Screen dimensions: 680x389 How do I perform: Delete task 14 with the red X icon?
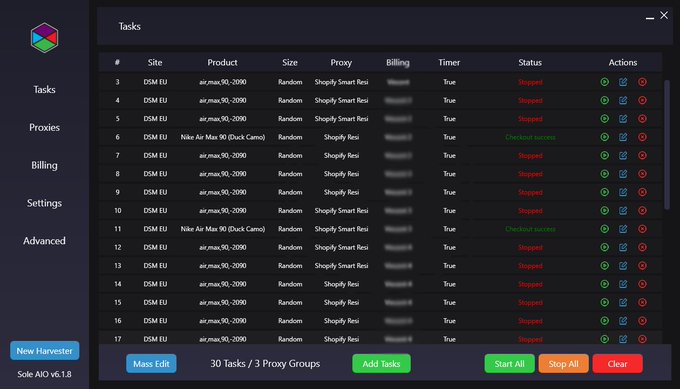642,284
